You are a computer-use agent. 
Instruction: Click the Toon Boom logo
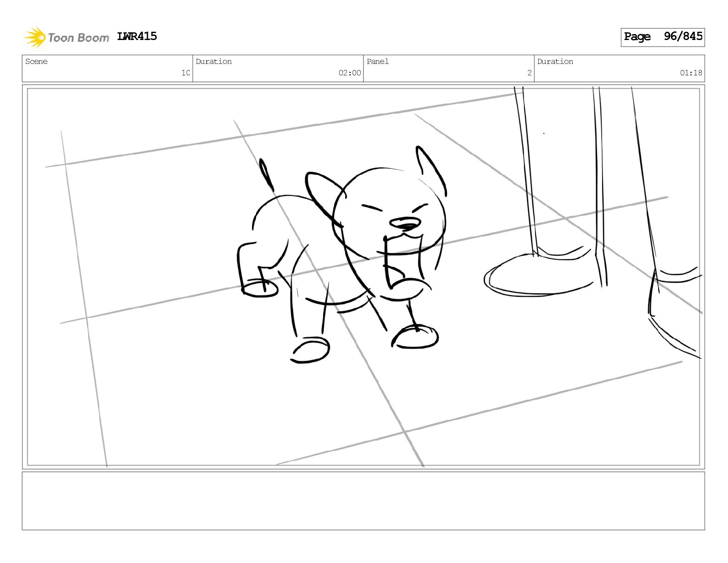67,37
